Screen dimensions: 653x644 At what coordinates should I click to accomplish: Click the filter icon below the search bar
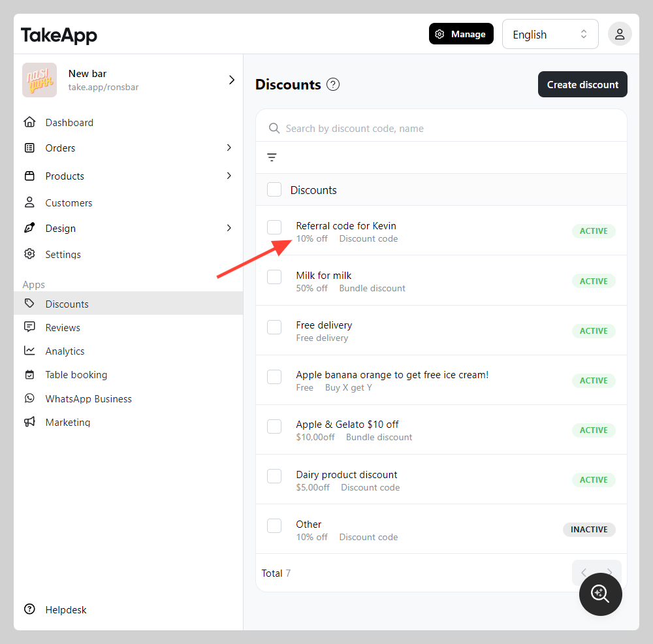click(x=272, y=157)
